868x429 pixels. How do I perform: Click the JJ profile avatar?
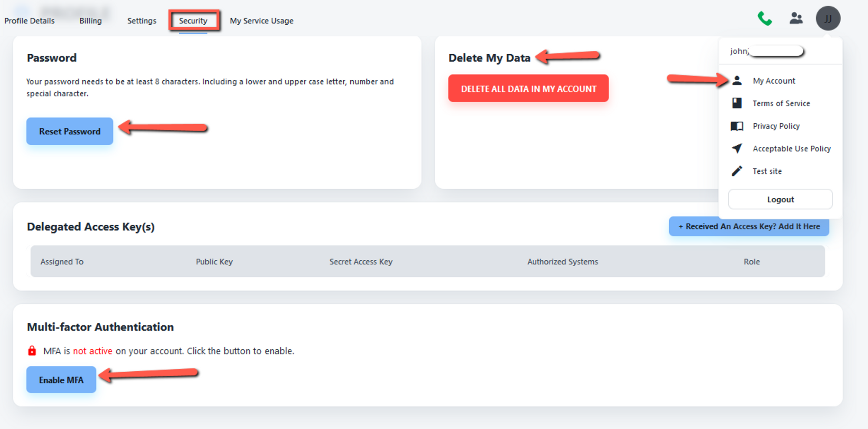tap(828, 19)
